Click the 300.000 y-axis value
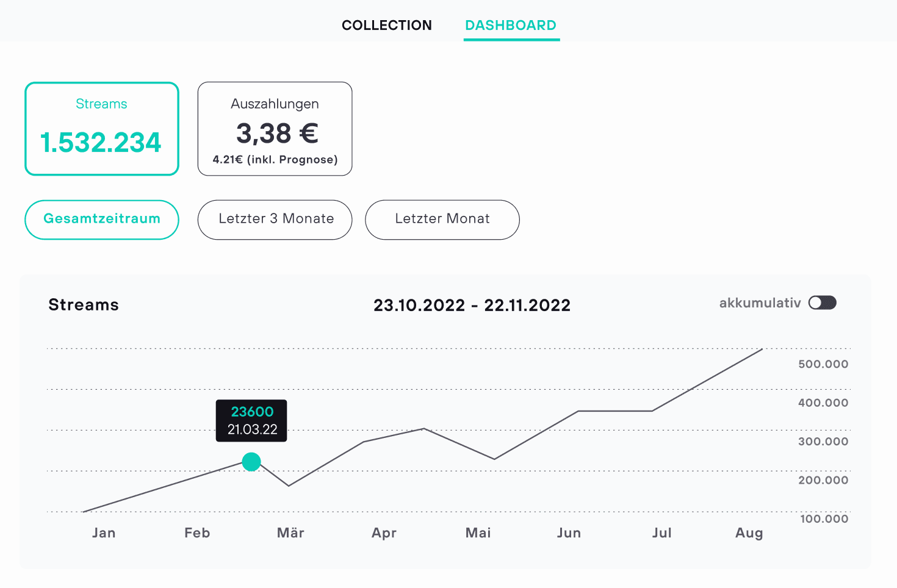This screenshot has height=588, width=897. (x=823, y=442)
